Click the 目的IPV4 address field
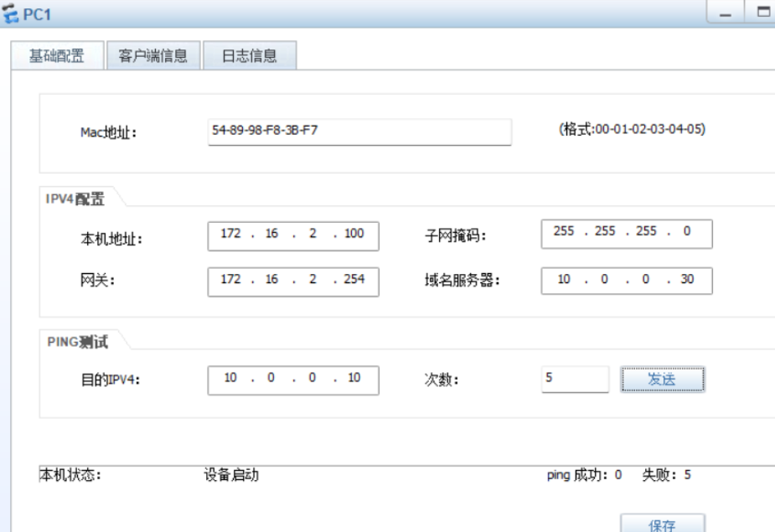The height and width of the screenshot is (532, 775). [293, 380]
